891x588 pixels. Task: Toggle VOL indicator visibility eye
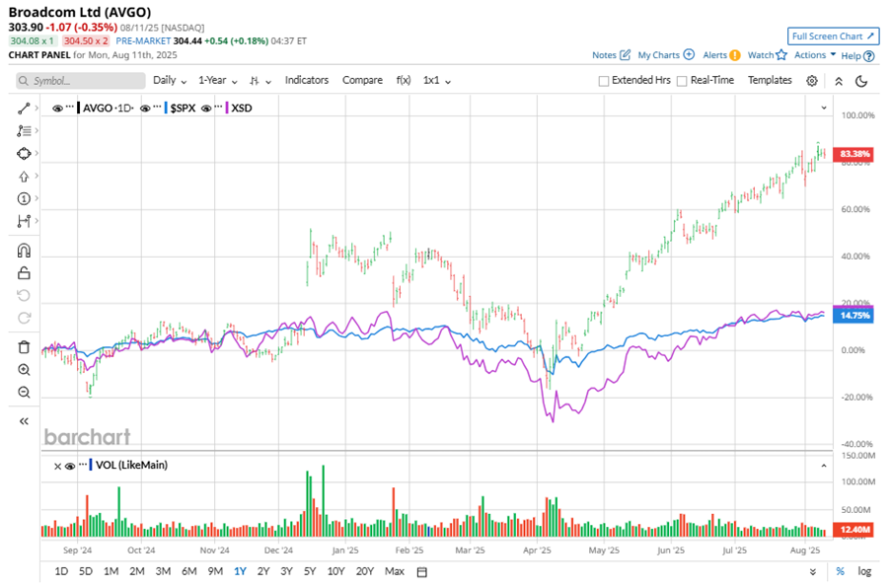click(70, 466)
